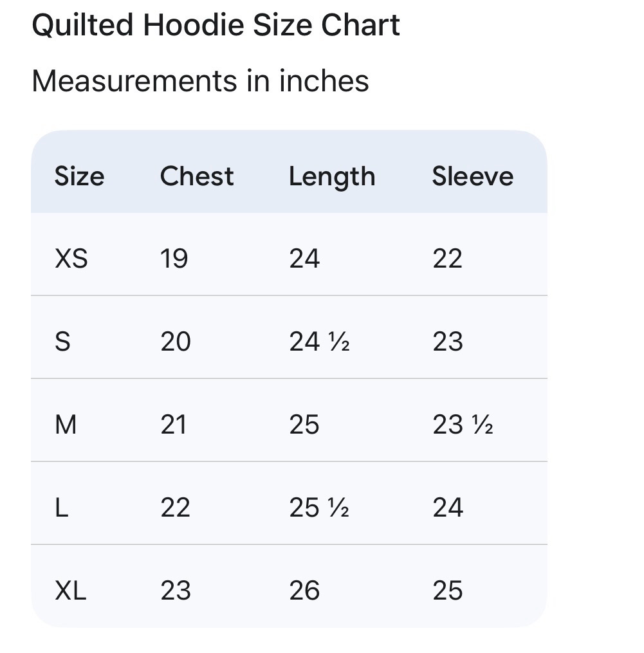
Task: Select the L size row label
Action: click(x=62, y=508)
